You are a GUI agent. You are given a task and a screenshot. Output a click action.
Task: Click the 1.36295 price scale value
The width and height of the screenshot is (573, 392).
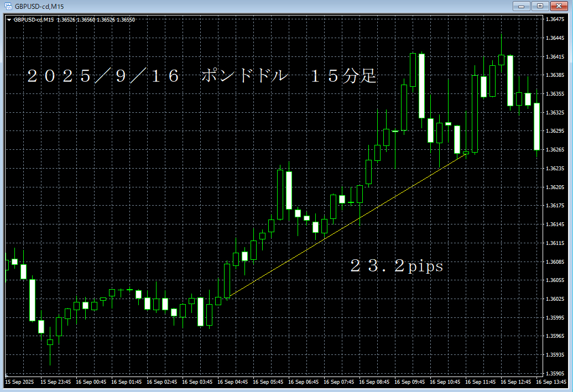555,131
